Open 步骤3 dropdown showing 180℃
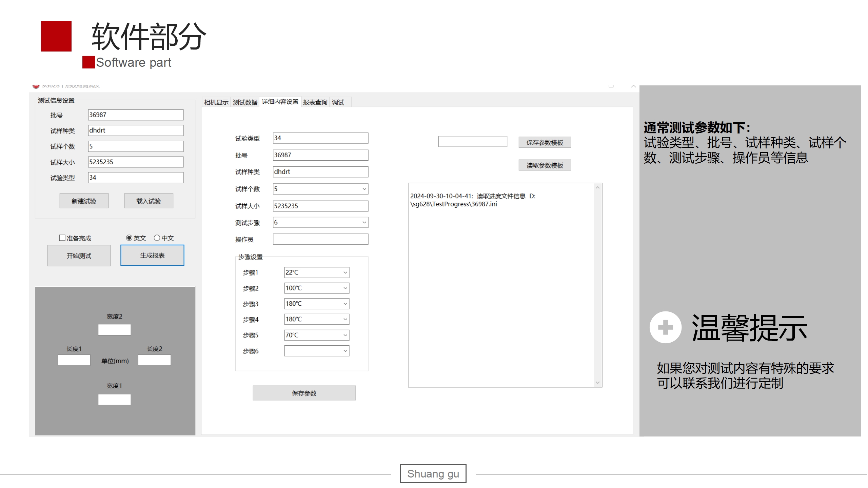Image resolution: width=868 pixels, height=488 pixels. tap(345, 304)
